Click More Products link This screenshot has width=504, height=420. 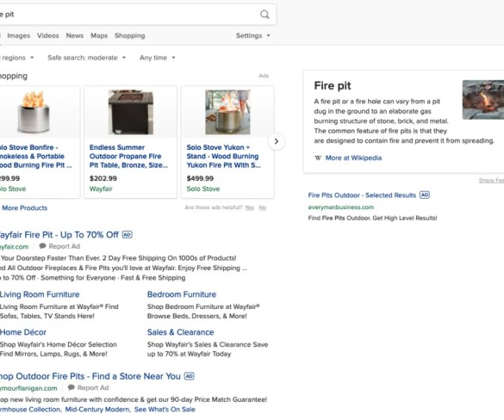(x=24, y=207)
